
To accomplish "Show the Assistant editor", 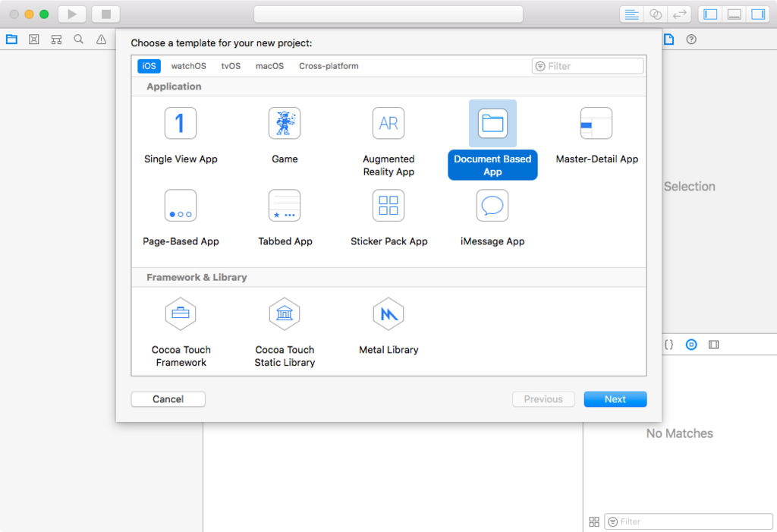I will click(x=656, y=14).
